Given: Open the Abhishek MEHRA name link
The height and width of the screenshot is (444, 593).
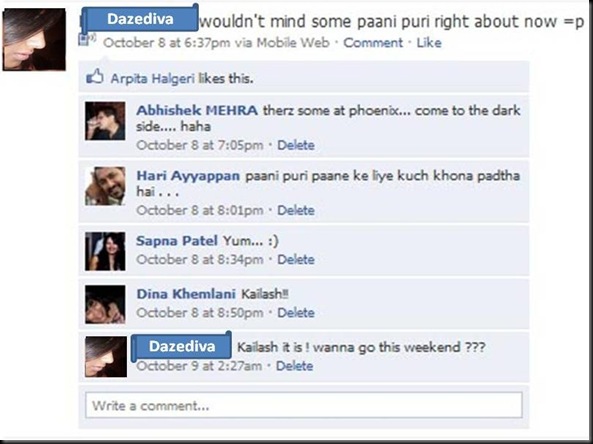Looking at the screenshot, I should [x=197, y=110].
